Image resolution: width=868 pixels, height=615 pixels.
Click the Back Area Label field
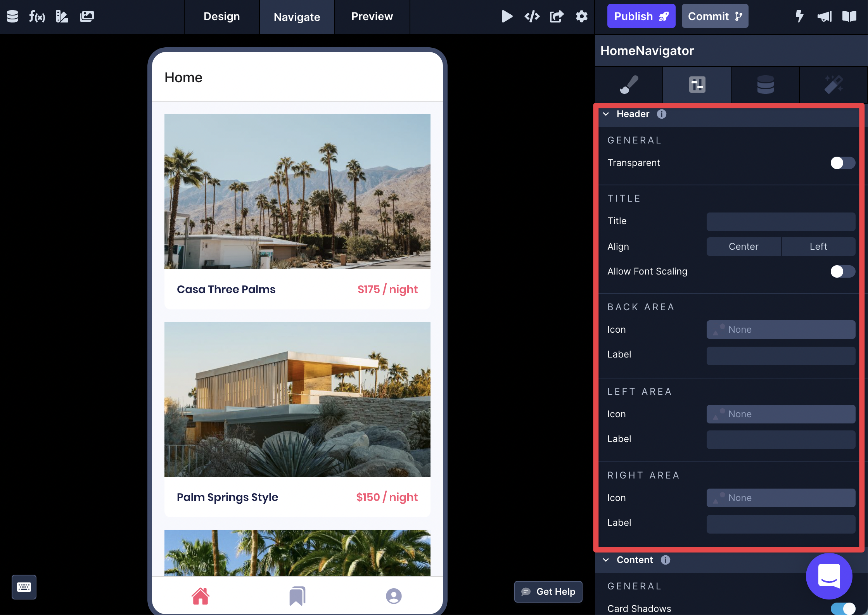(781, 356)
